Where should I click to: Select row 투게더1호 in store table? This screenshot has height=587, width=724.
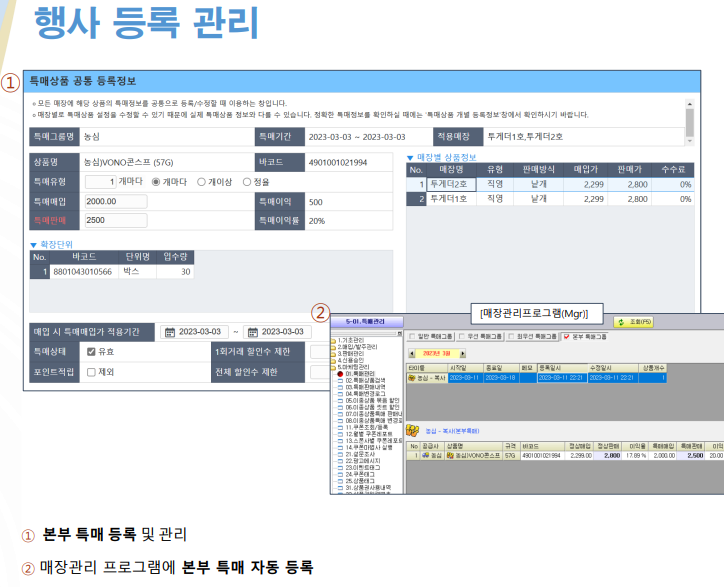click(550, 199)
